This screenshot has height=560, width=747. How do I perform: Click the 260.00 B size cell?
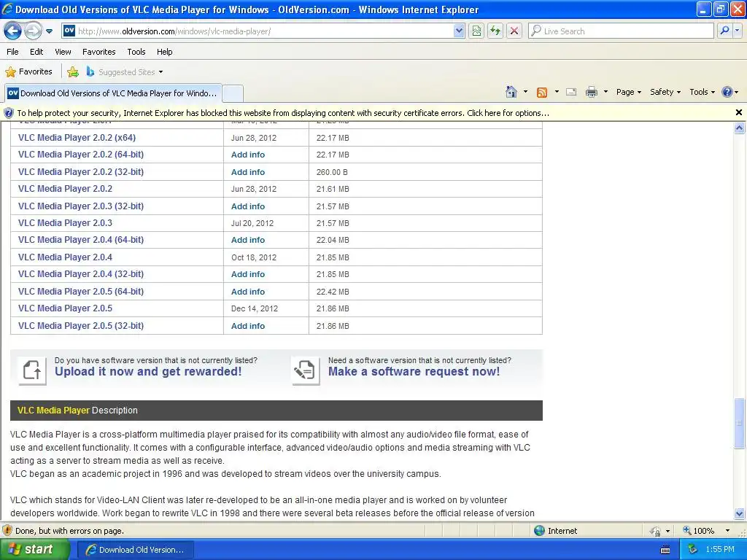[x=332, y=172]
